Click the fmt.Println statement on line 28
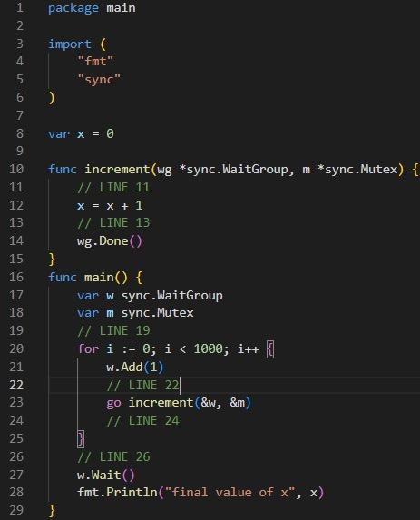The image size is (420, 520). pos(200,493)
